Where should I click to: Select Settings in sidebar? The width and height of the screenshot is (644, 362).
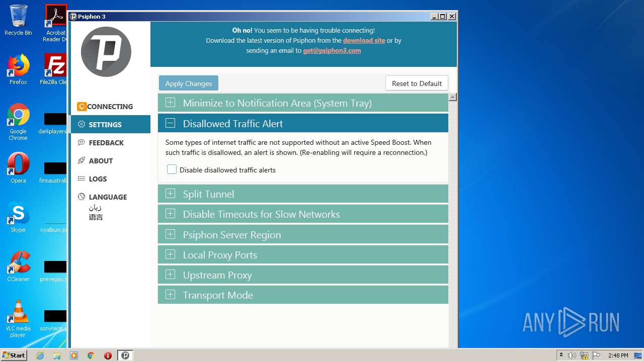click(x=111, y=124)
